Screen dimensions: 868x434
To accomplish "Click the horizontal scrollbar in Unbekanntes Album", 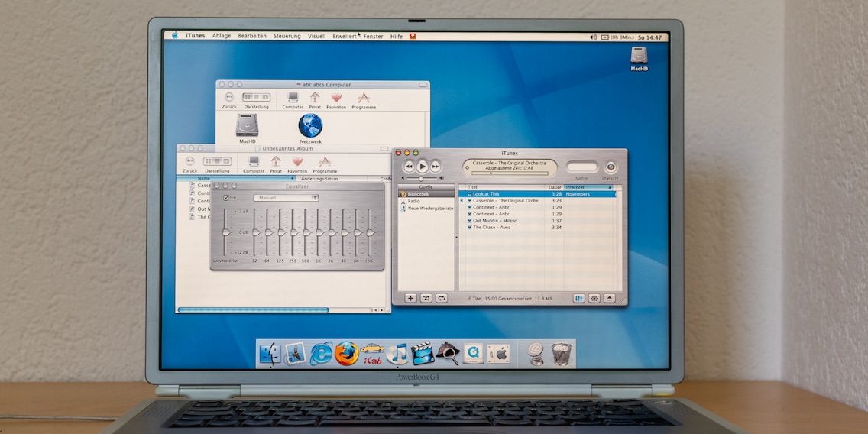I will pos(253,310).
